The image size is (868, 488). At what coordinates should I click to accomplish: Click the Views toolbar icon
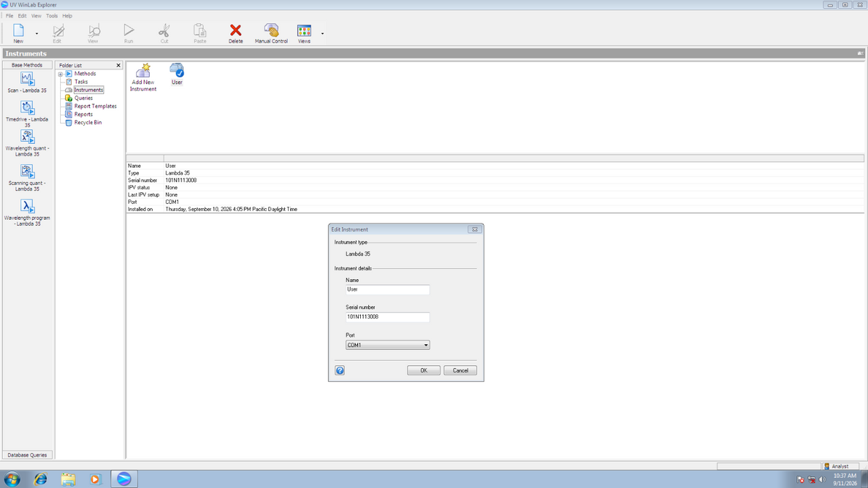[305, 30]
